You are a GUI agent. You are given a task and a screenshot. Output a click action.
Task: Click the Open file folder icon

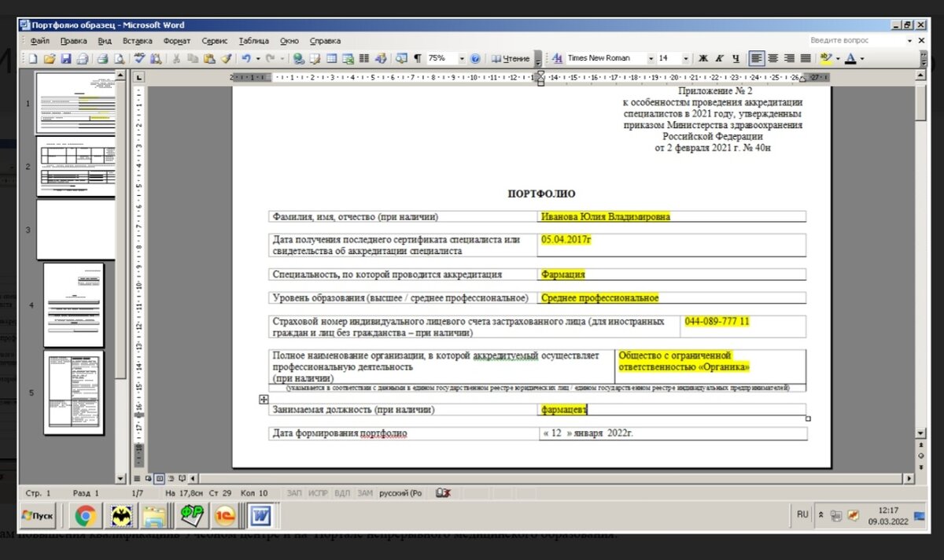(50, 58)
